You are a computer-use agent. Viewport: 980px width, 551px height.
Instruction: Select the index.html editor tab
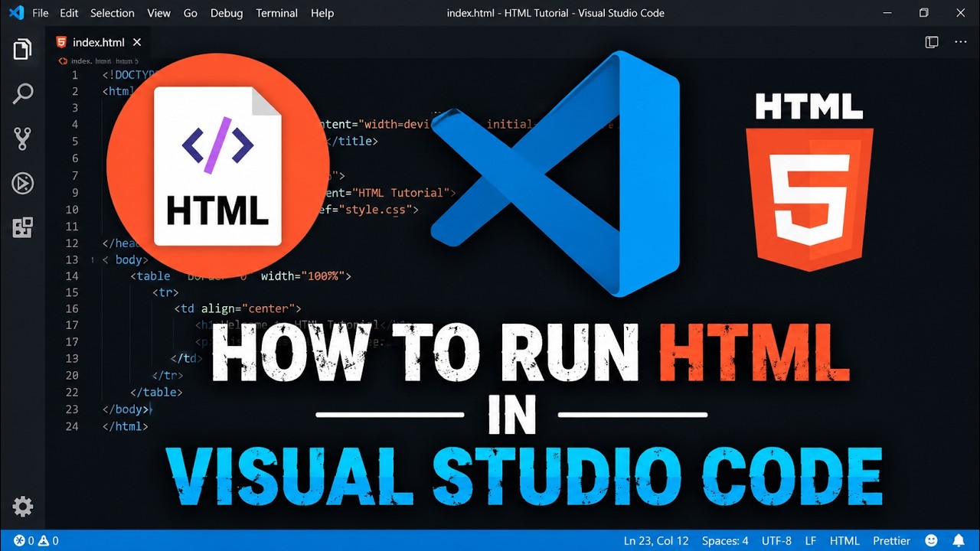(99, 43)
